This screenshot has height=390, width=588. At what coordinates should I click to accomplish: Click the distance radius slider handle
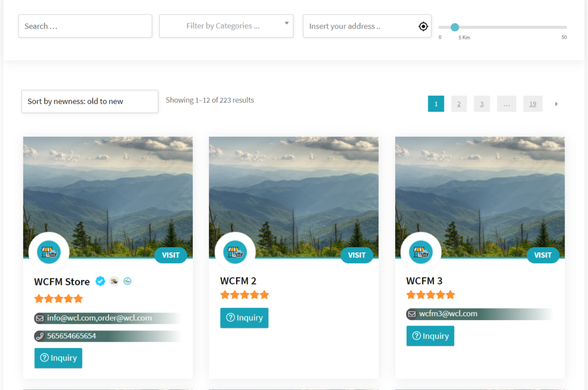455,27
